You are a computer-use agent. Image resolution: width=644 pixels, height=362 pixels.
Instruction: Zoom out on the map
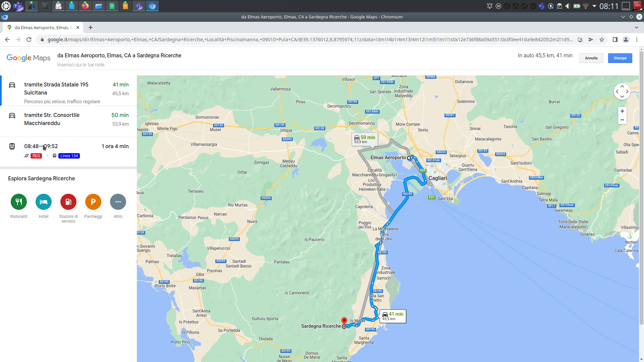click(x=622, y=120)
